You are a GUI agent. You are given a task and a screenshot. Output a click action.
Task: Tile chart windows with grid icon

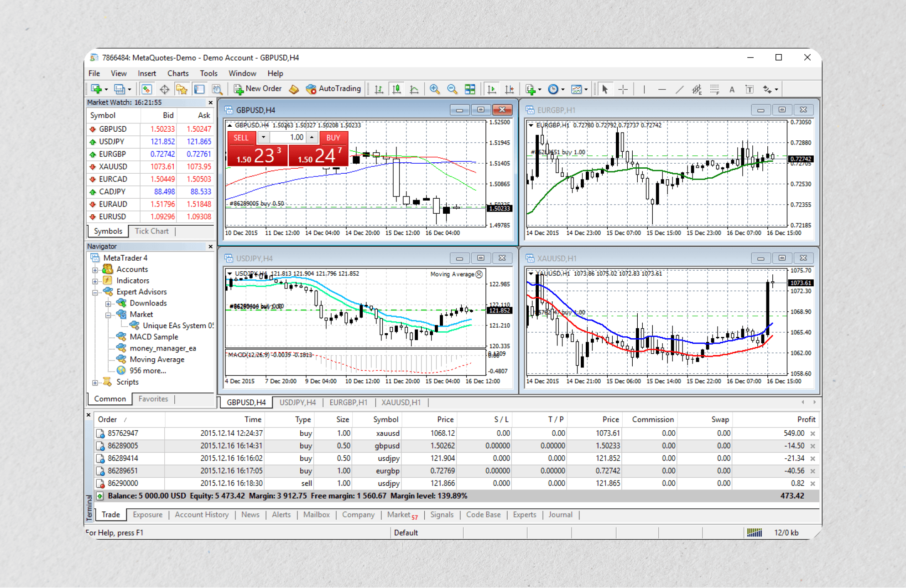(470, 89)
